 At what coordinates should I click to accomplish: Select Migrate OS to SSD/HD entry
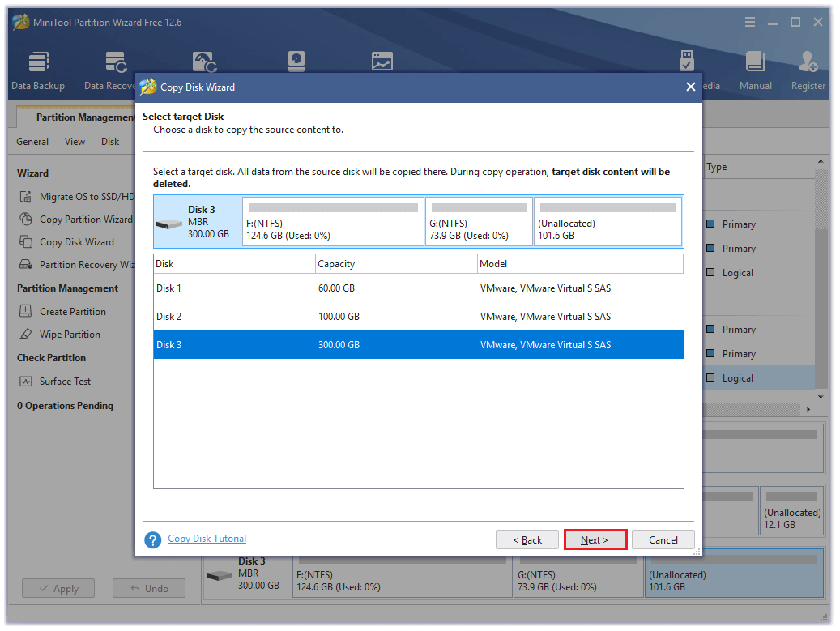87,197
